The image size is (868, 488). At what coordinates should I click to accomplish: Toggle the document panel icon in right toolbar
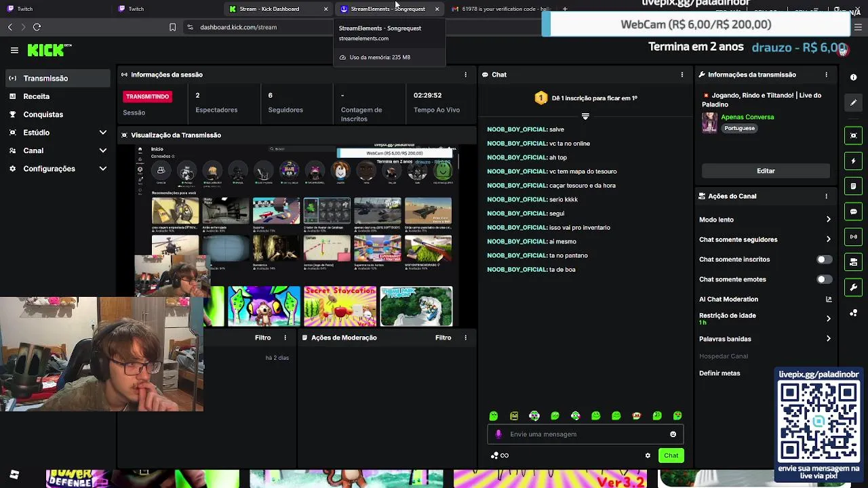853,186
